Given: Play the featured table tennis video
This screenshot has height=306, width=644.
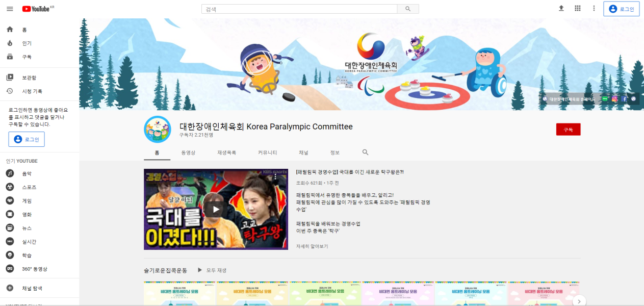Looking at the screenshot, I should [216, 209].
